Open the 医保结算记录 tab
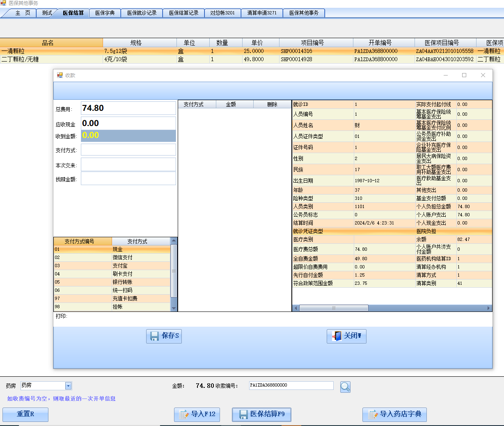The image size is (504, 426). click(184, 13)
